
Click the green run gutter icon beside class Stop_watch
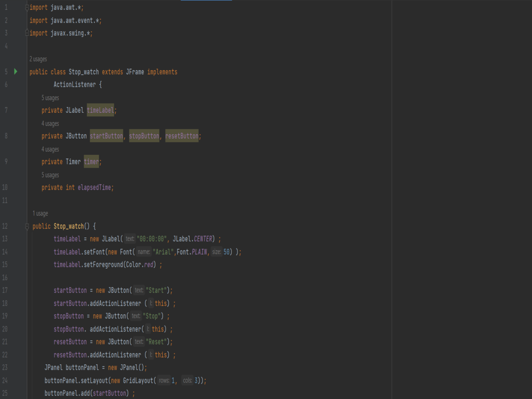[x=16, y=72]
